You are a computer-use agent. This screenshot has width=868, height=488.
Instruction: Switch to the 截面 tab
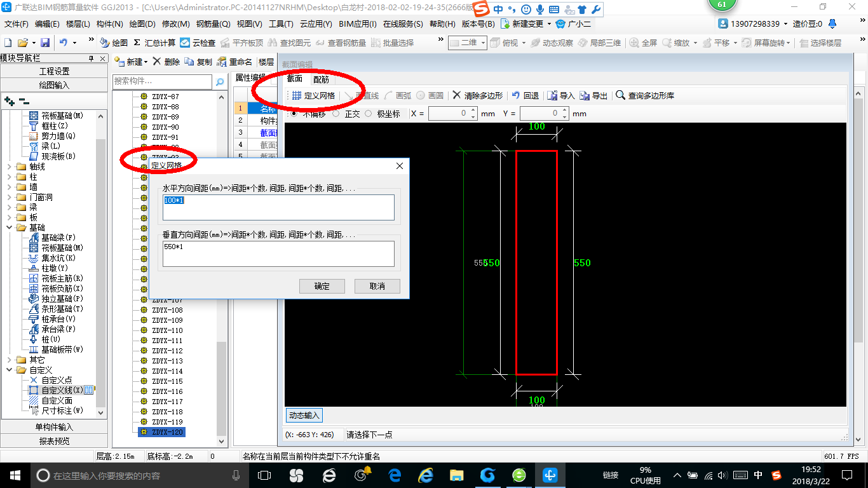pyautogui.click(x=294, y=79)
